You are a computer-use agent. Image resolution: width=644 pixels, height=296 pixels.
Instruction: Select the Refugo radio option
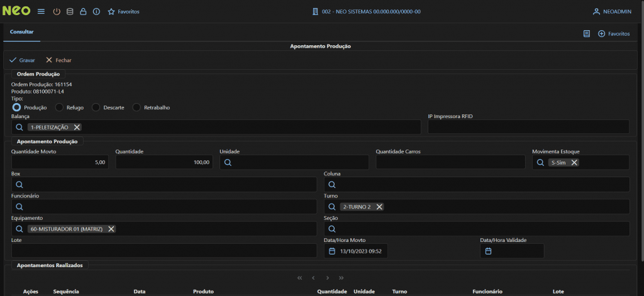(x=60, y=107)
